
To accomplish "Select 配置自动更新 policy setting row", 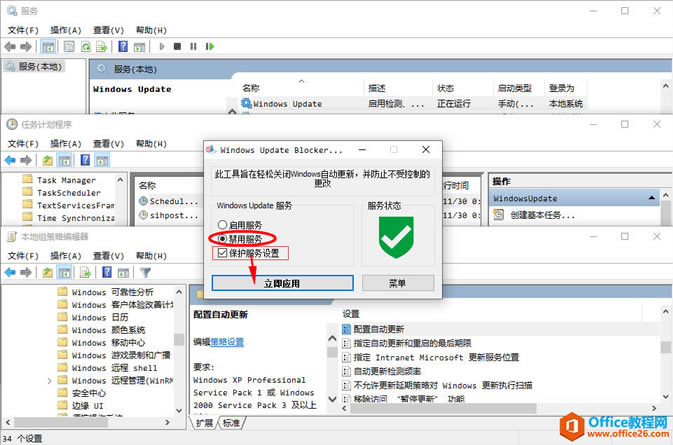I will point(500,329).
